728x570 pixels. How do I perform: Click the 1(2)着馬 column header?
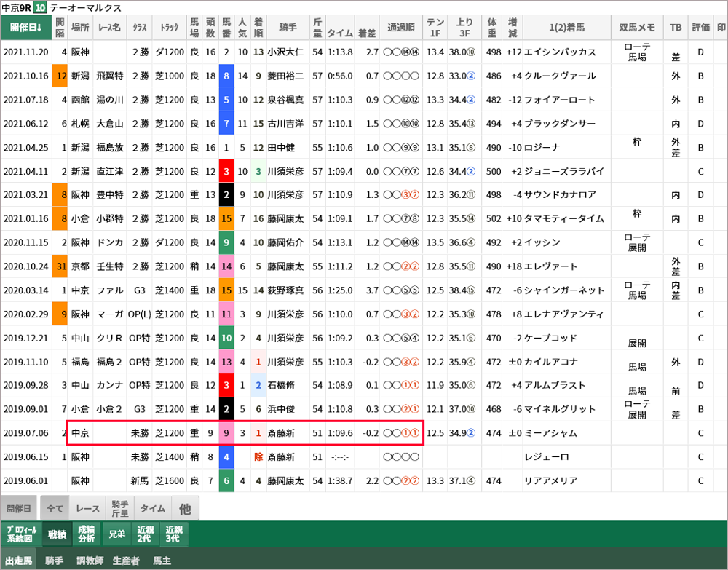pyautogui.click(x=567, y=28)
